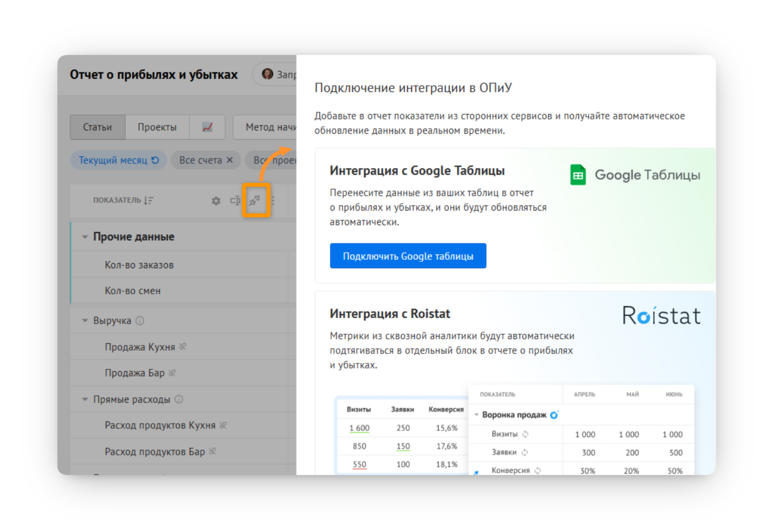Open report settings gear icon

216,200
